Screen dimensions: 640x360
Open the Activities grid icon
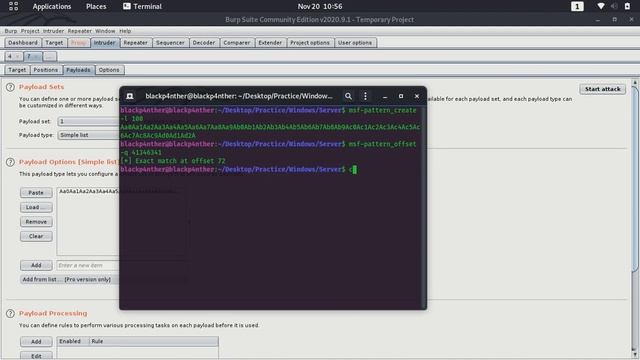tap(13, 6)
